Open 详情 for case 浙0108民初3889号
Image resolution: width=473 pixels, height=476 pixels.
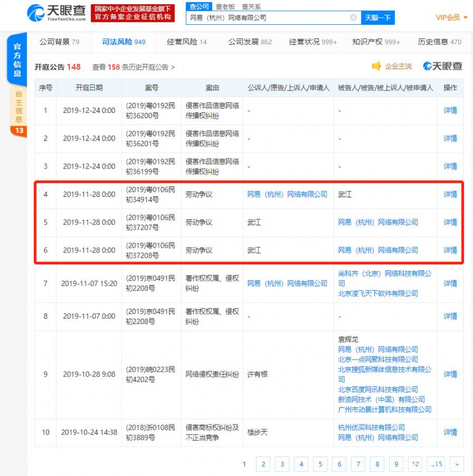click(x=450, y=432)
